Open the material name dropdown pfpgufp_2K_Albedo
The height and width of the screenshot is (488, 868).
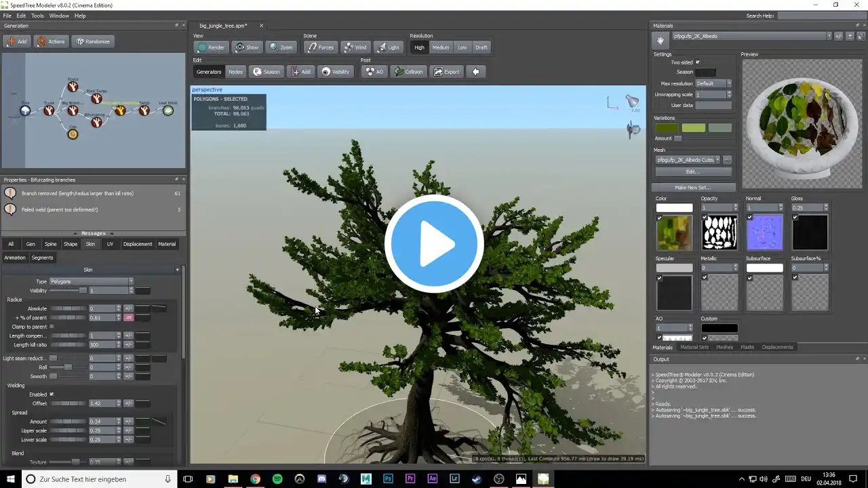pos(751,36)
